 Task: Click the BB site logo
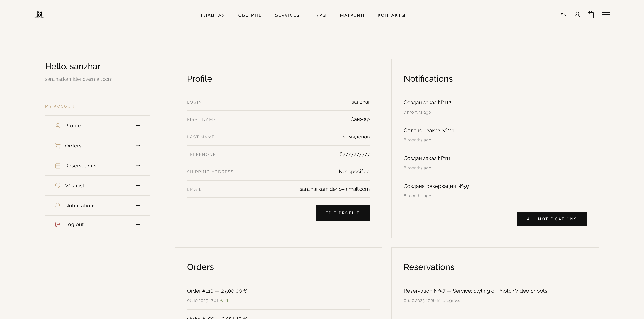39,14
